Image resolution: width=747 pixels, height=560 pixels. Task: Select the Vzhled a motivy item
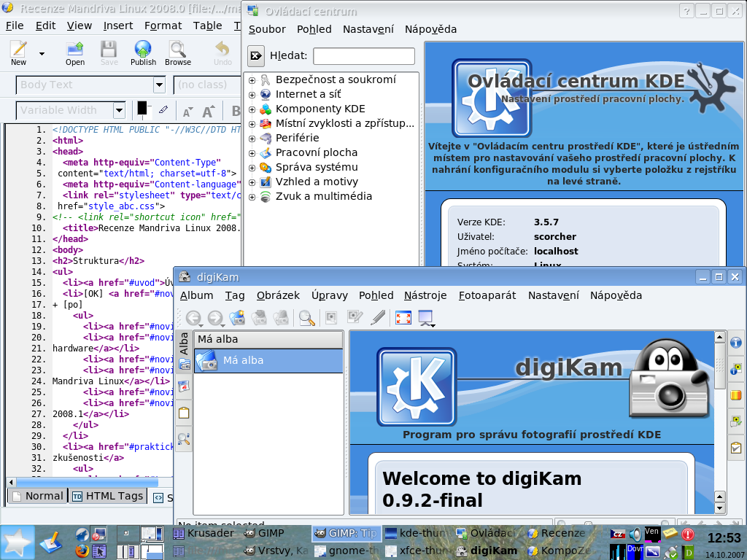[317, 182]
